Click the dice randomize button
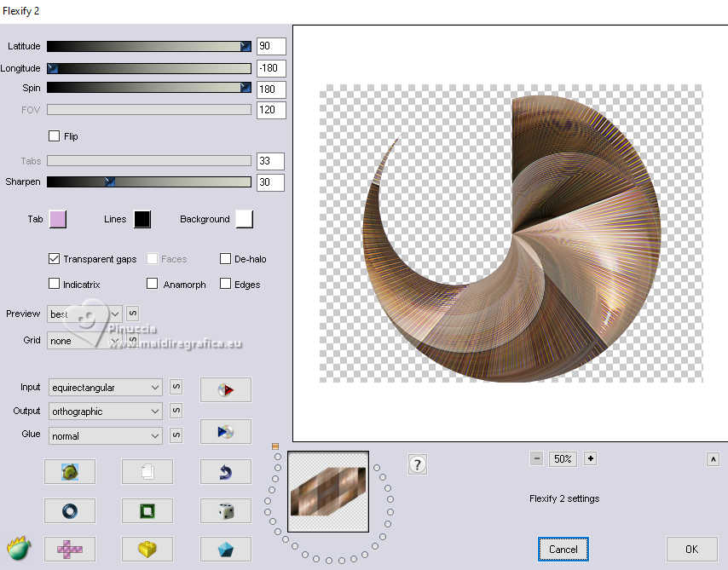The width and height of the screenshot is (728, 570). [x=226, y=510]
